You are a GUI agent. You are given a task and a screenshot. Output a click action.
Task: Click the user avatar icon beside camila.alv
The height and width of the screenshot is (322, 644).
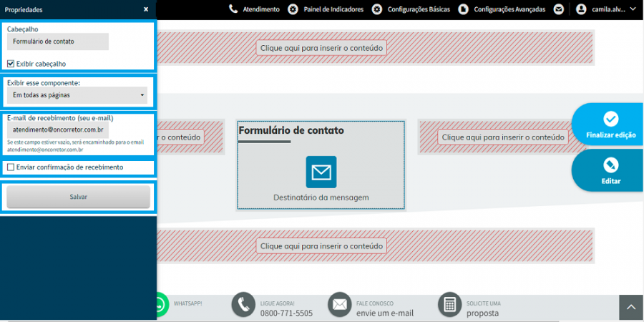pos(581,9)
